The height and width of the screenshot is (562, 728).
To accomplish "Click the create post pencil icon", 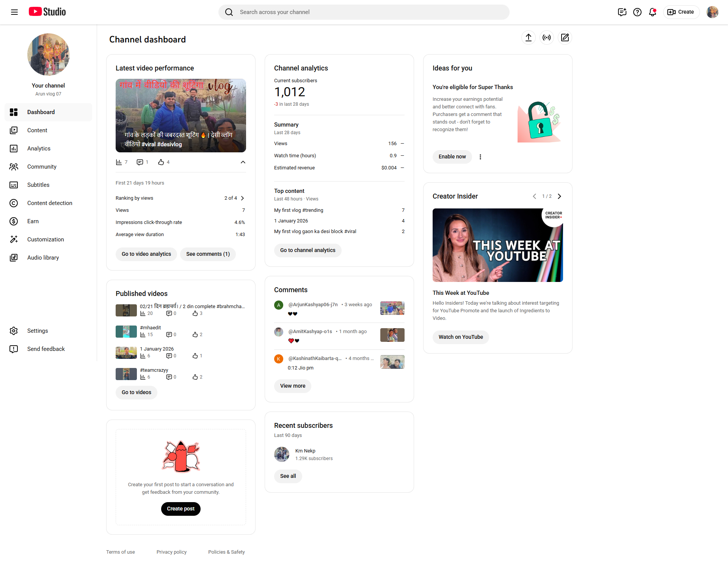I will coord(565,38).
